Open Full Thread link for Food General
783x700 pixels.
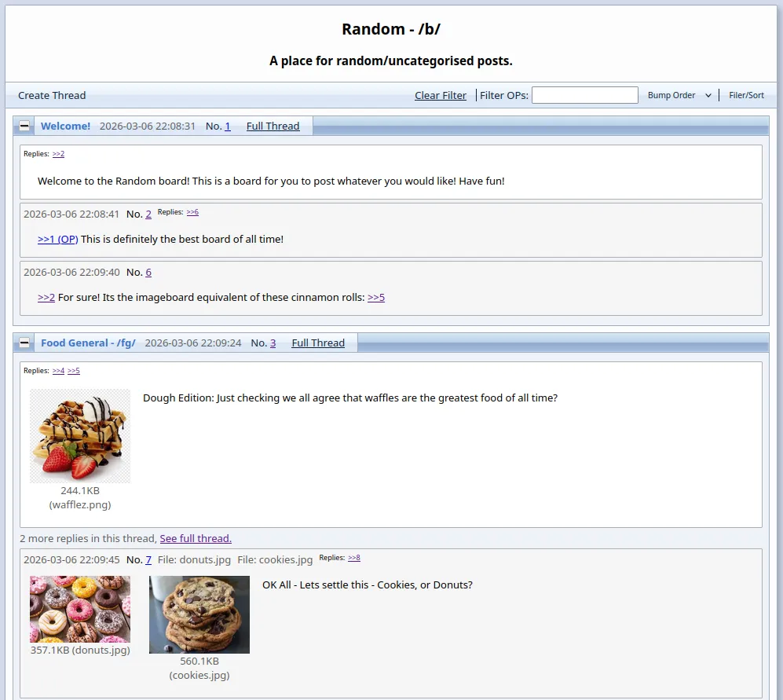click(x=318, y=343)
